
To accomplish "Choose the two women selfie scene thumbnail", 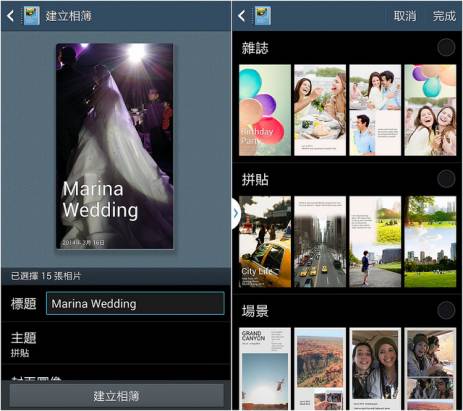I will pyautogui.click(x=375, y=369).
